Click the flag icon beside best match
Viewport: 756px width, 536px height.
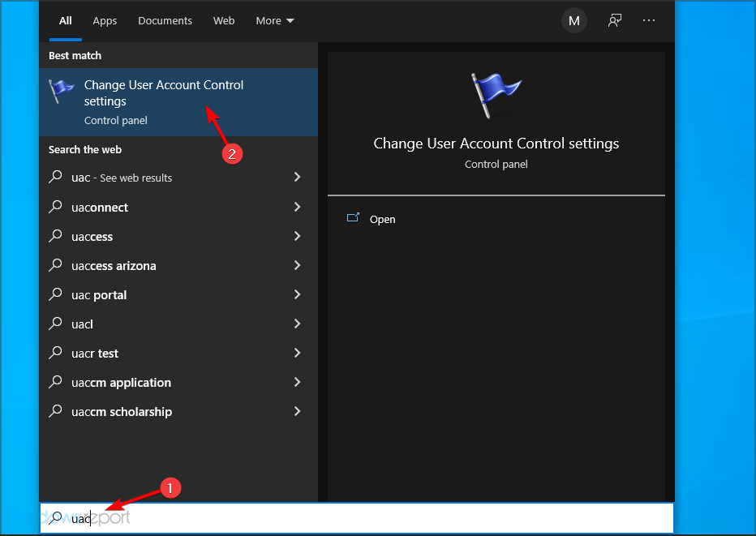coord(62,91)
